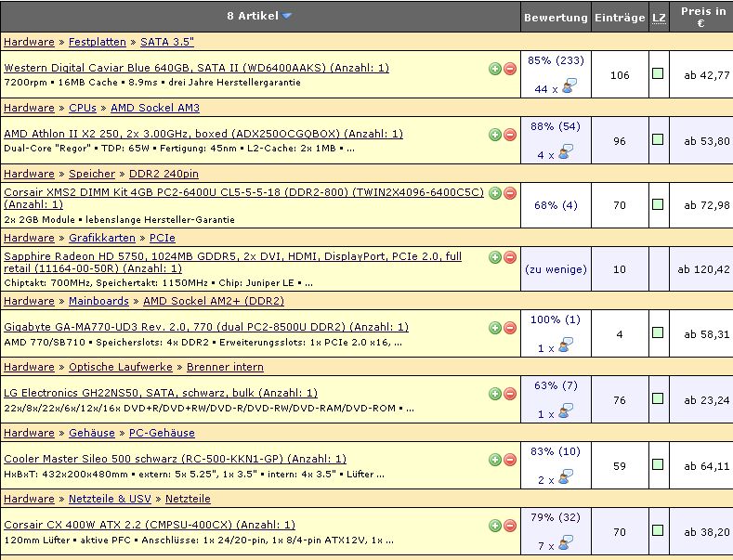Click plus icon for Cooler Master Sileo 500

click(494, 460)
